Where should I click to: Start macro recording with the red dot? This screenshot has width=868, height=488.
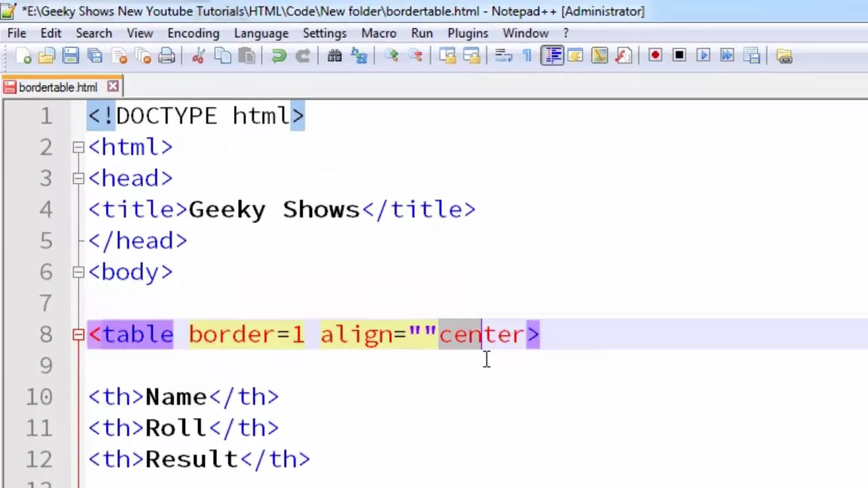[655, 56]
